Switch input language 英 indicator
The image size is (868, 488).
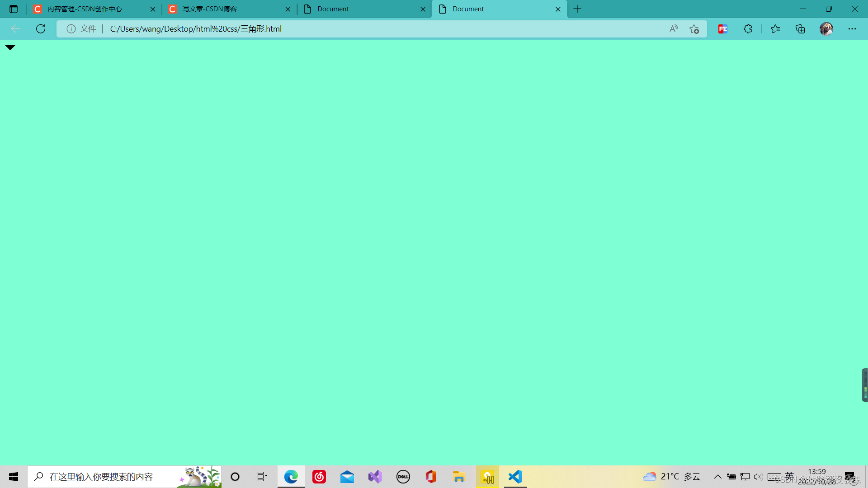(x=789, y=476)
